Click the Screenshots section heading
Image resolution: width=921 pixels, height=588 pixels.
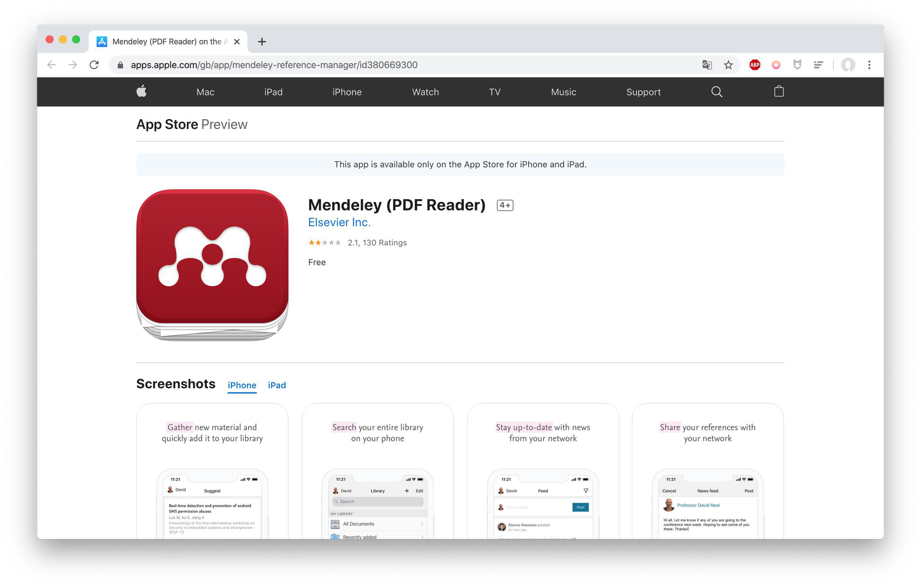(176, 384)
